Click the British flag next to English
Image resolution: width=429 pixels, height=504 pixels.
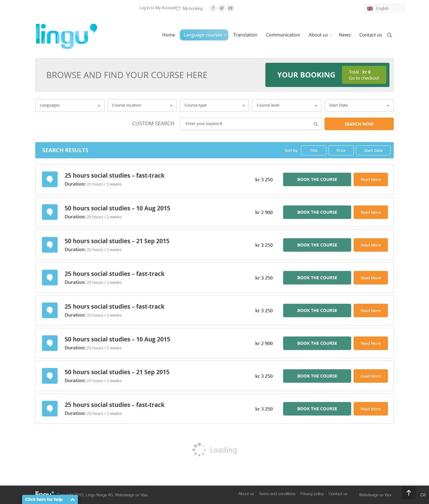(x=369, y=8)
